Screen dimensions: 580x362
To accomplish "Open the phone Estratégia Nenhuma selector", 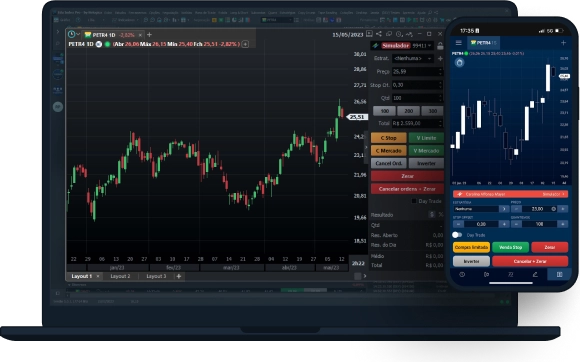I will [481, 209].
